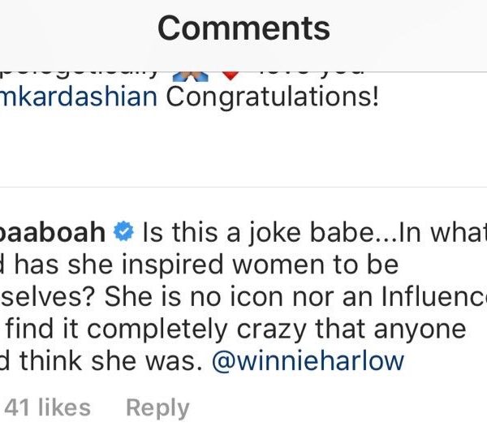
Task: Open the mkardashian profile mention
Action: 79,97
